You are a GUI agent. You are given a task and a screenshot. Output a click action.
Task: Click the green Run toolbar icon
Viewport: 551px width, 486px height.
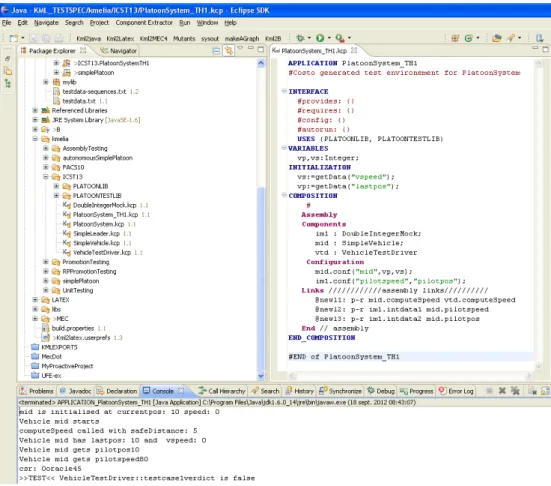(320, 38)
